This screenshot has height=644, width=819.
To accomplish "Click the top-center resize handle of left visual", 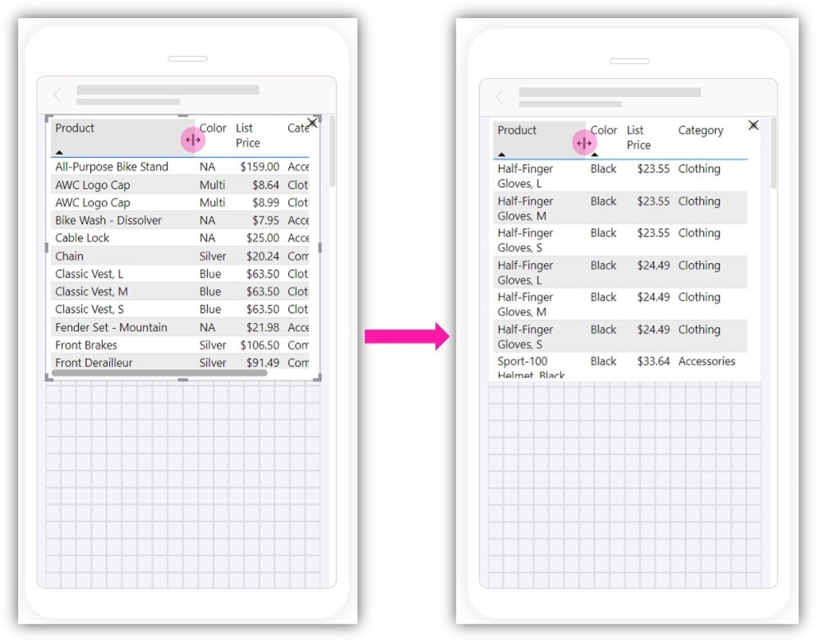I will click(183, 116).
